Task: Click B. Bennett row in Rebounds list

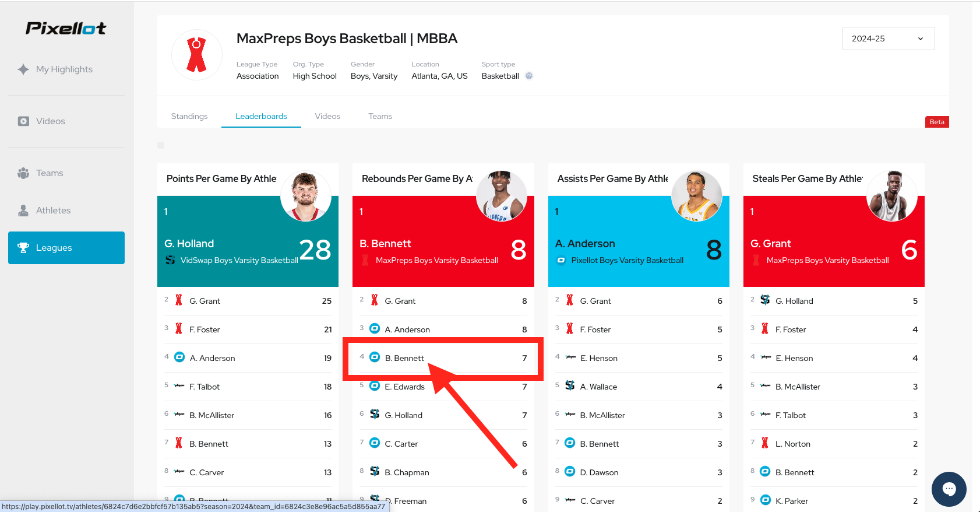Action: coord(443,358)
